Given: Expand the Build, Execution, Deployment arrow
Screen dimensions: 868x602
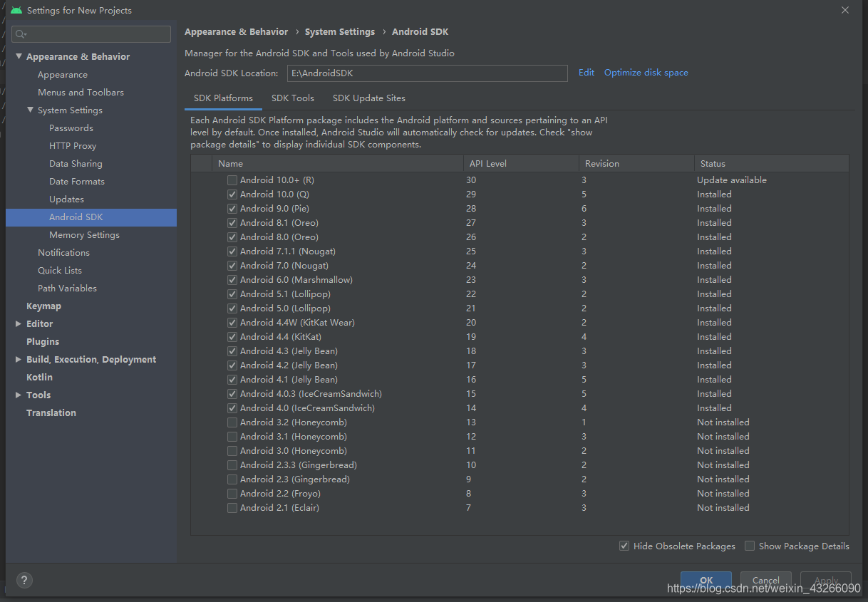Looking at the screenshot, I should pos(19,359).
